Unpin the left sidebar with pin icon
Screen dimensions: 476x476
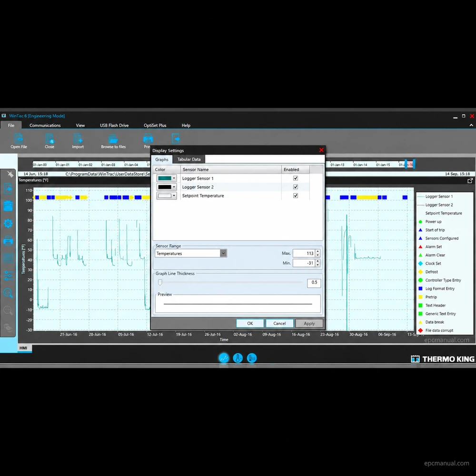pos(10,174)
